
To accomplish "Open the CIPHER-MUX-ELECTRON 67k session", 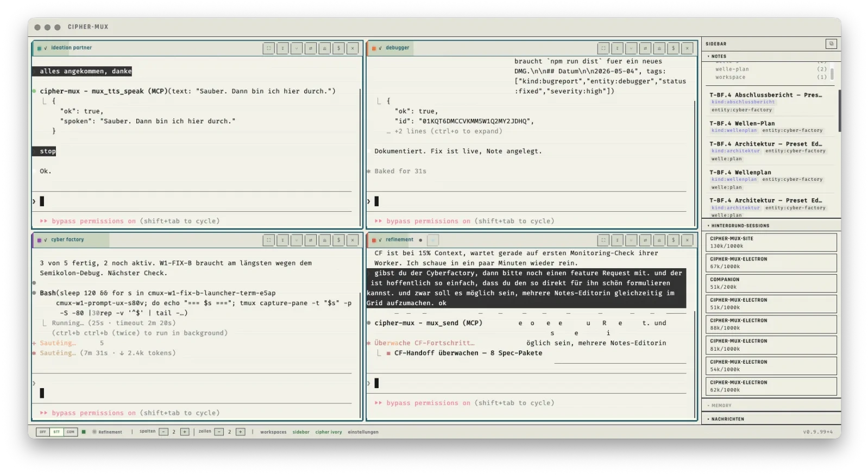I will pos(771,263).
